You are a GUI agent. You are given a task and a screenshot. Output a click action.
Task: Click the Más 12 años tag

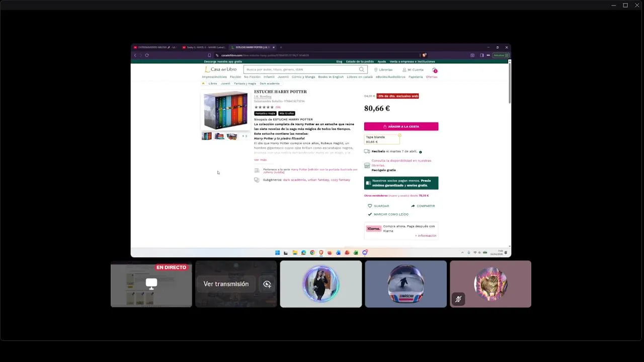point(287,114)
